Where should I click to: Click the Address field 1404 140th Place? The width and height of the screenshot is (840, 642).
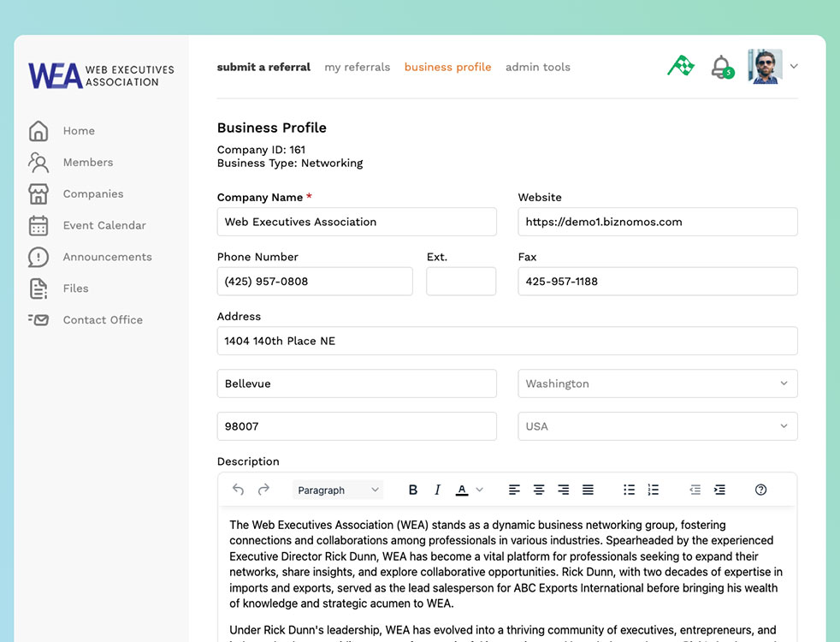coord(507,341)
